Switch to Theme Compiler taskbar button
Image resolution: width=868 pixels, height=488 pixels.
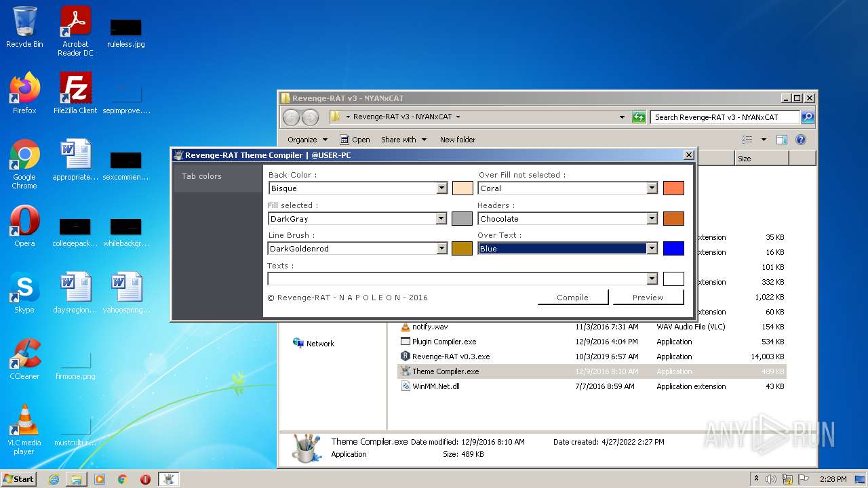click(x=168, y=479)
